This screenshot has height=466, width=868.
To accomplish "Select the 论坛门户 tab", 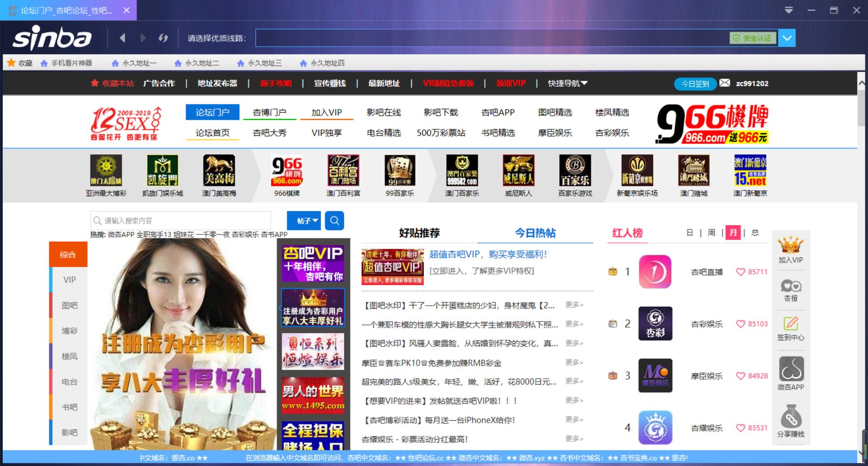I will click(212, 112).
